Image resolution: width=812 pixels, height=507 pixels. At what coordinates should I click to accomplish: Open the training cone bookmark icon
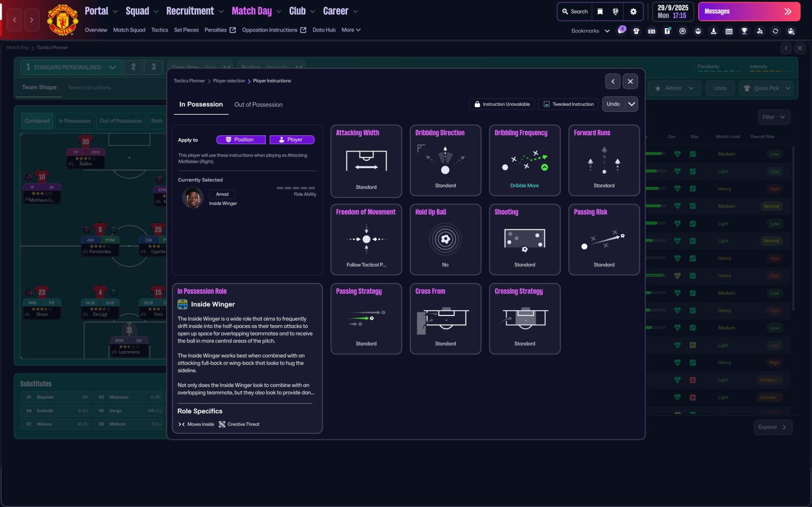[713, 31]
